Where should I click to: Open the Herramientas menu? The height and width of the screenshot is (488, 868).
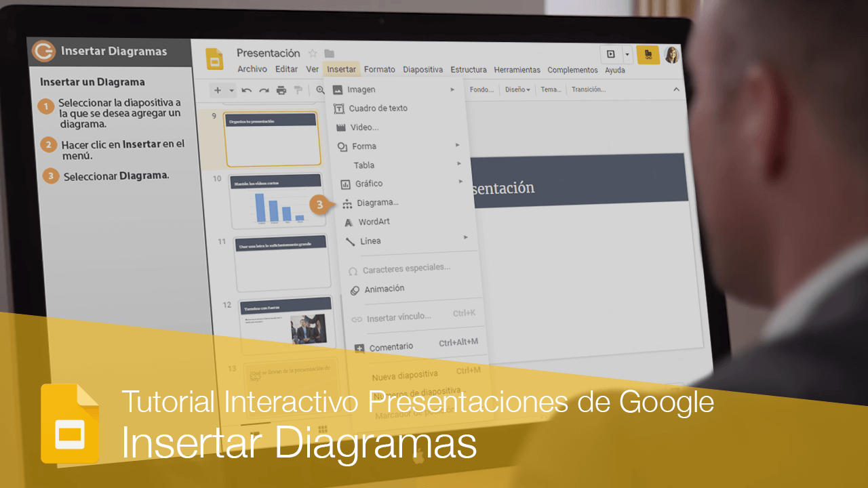pyautogui.click(x=517, y=70)
